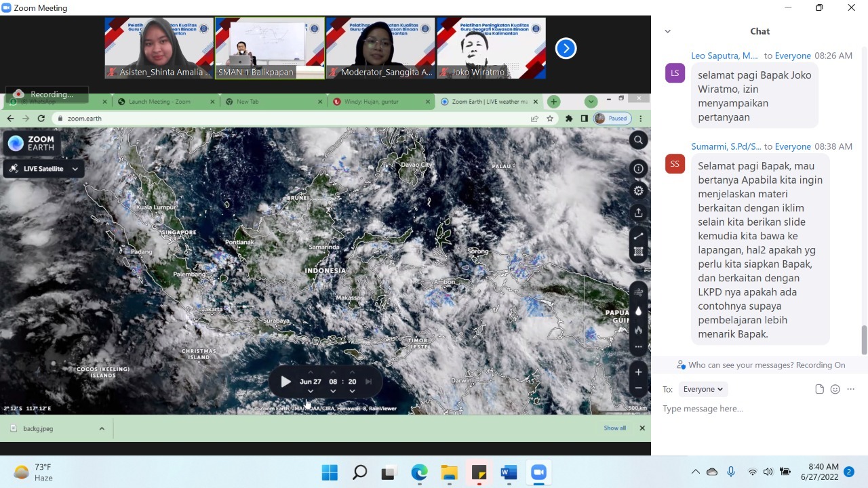Increase the hour value 08
Screen dimensions: 868x488
333,371
